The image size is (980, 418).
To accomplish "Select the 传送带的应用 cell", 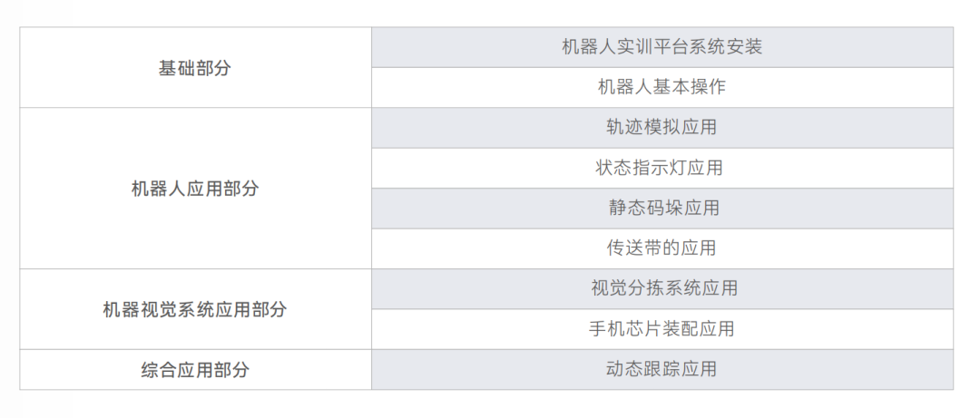I will coord(661,248).
